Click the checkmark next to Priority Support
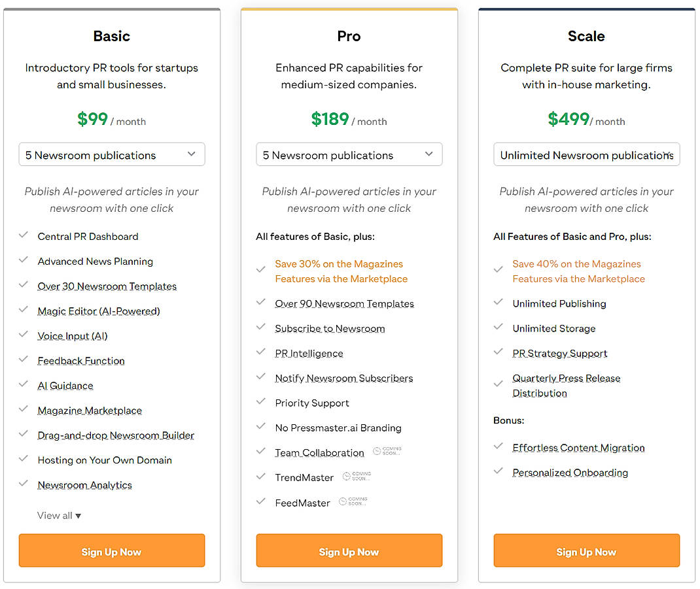 click(262, 403)
